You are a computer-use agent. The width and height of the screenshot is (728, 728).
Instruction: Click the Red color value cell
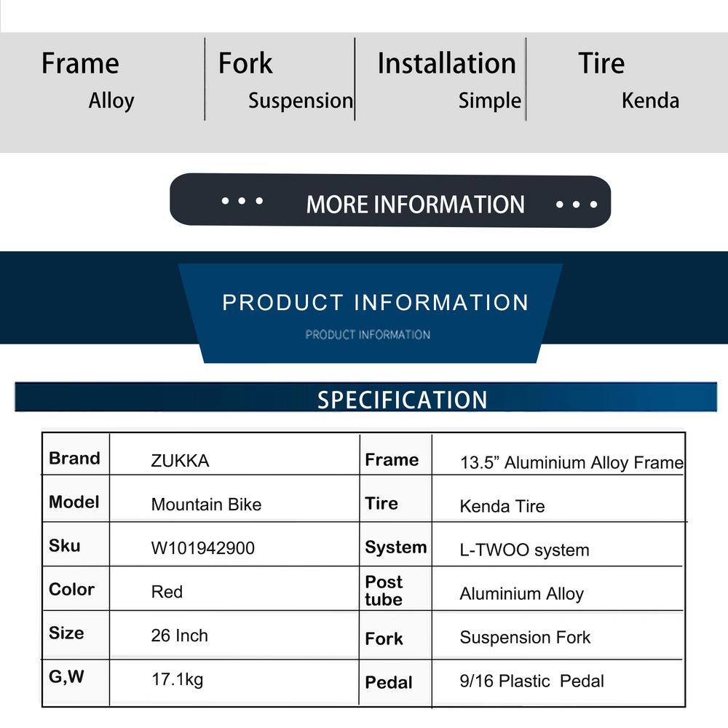coord(234,588)
